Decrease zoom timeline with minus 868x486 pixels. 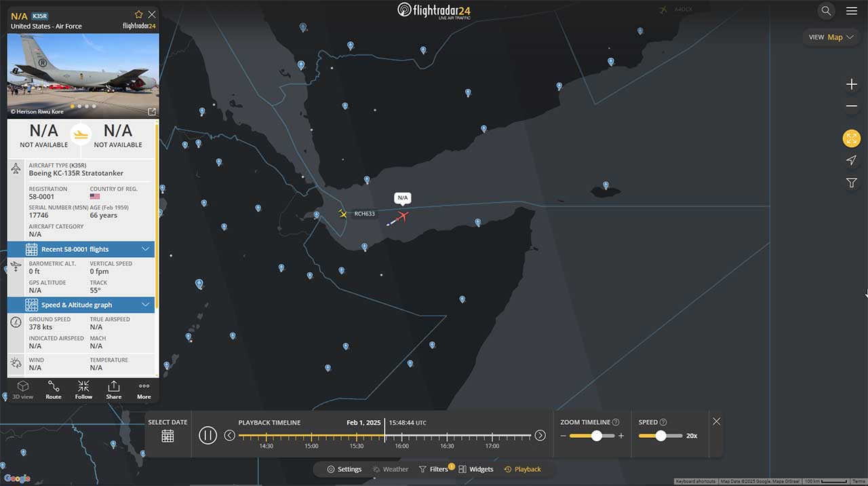pos(563,436)
